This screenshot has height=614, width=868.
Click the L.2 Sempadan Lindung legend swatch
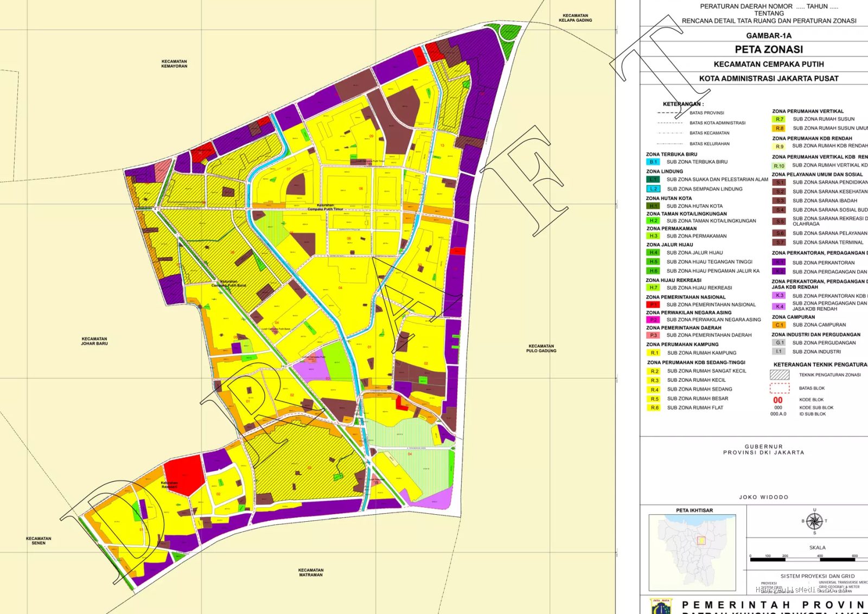pyautogui.click(x=653, y=189)
